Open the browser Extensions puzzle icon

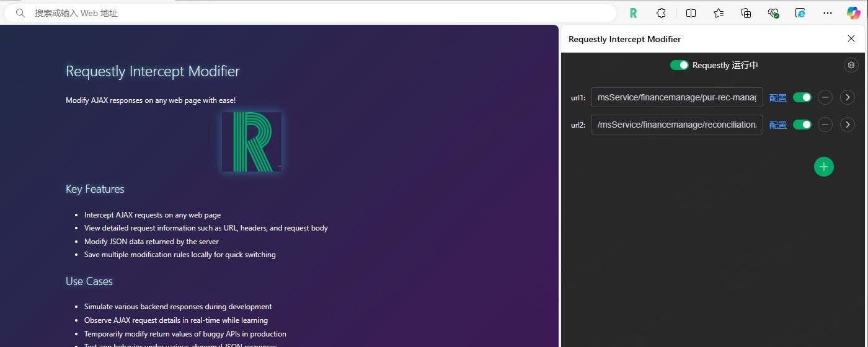[662, 13]
